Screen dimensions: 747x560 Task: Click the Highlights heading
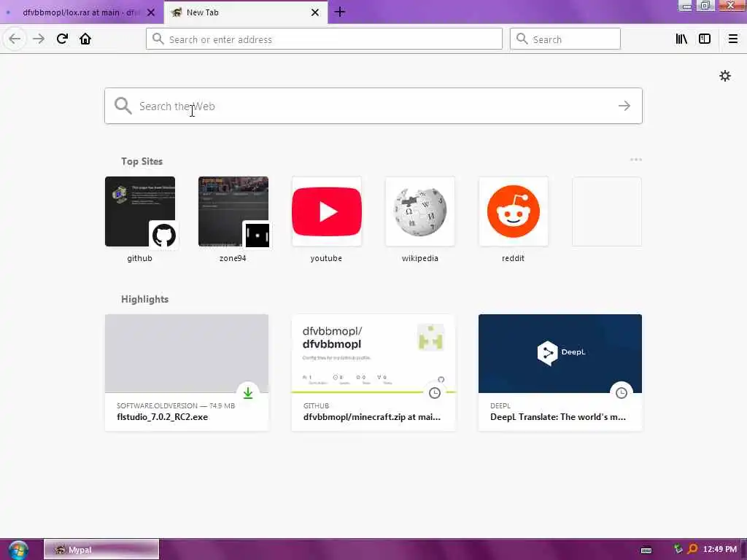pyautogui.click(x=145, y=299)
